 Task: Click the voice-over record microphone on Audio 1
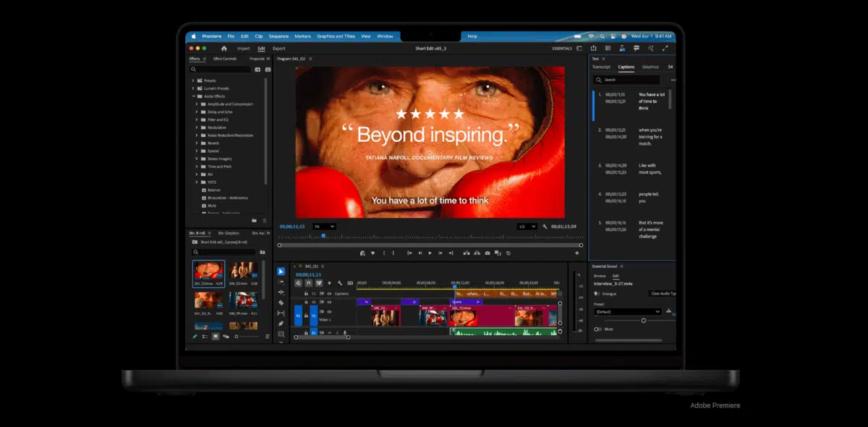tap(344, 332)
